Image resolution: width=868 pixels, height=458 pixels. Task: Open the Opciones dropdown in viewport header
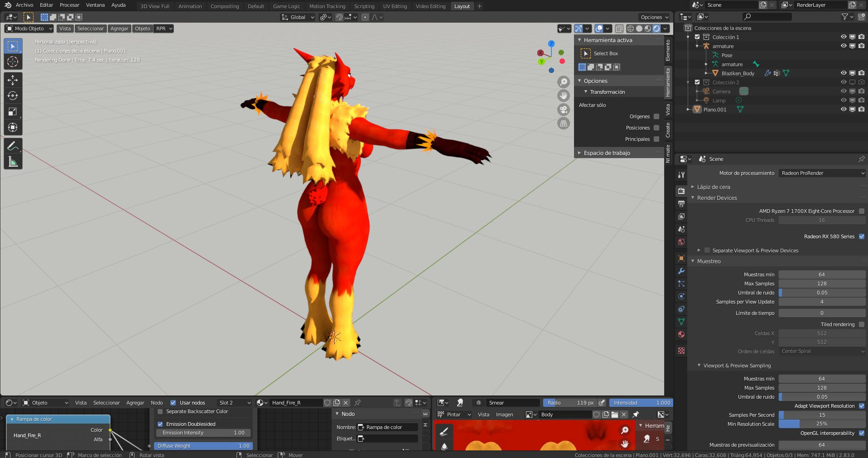pyautogui.click(x=654, y=17)
